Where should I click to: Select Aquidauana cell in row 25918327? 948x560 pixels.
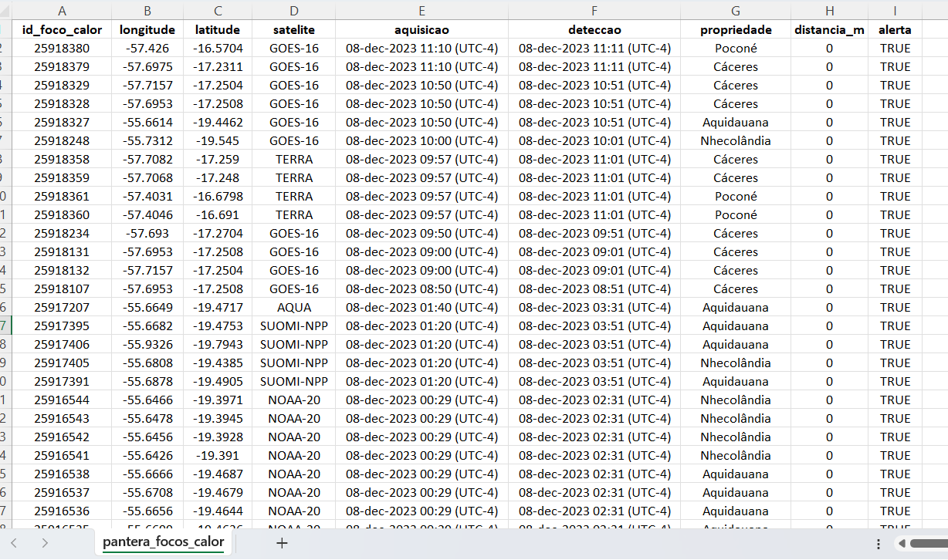click(x=736, y=122)
